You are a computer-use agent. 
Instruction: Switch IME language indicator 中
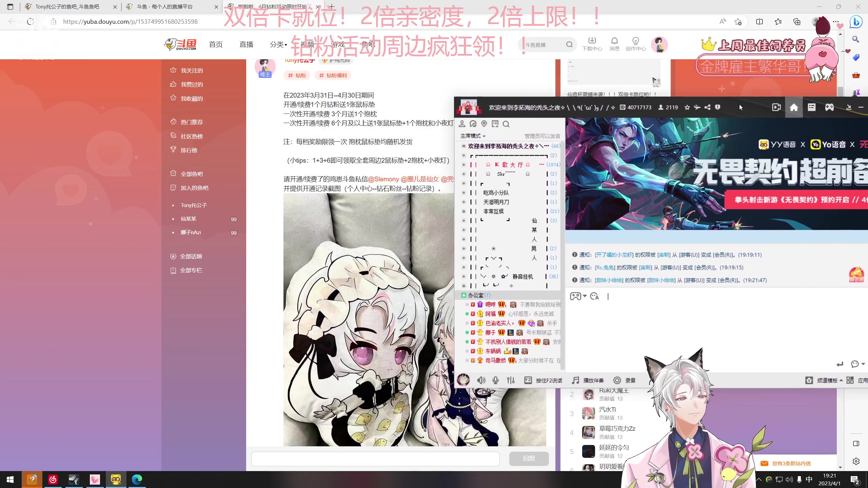809,480
